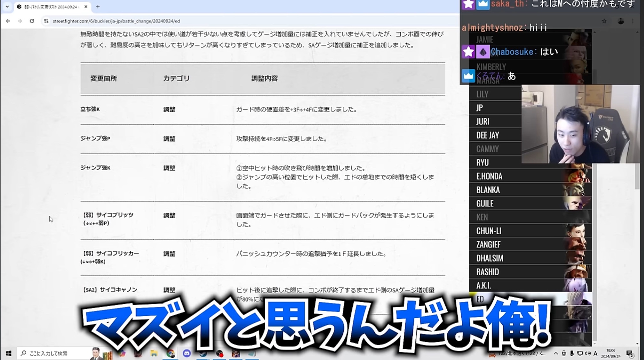
Task: Select CAMMY in the character list
Action: tap(495, 149)
